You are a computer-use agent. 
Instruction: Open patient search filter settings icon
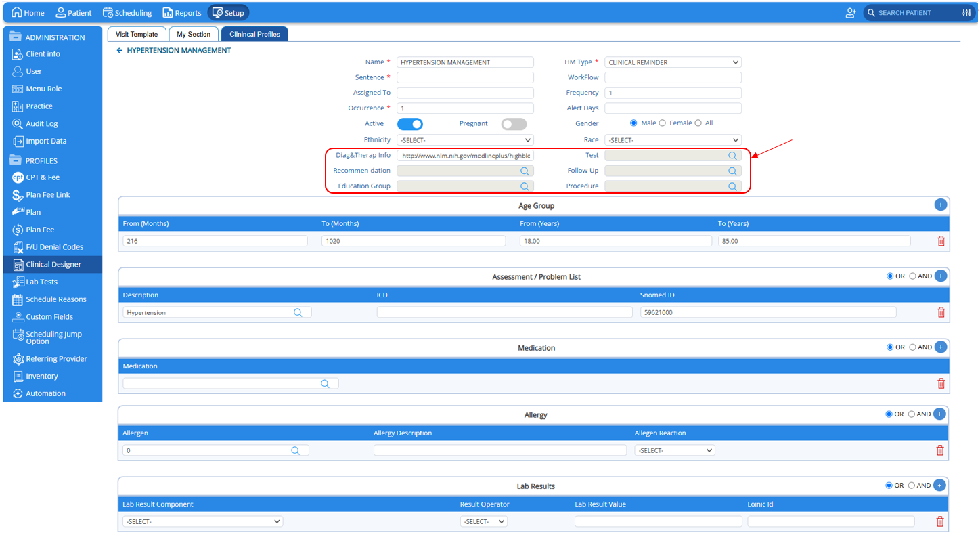coord(966,13)
